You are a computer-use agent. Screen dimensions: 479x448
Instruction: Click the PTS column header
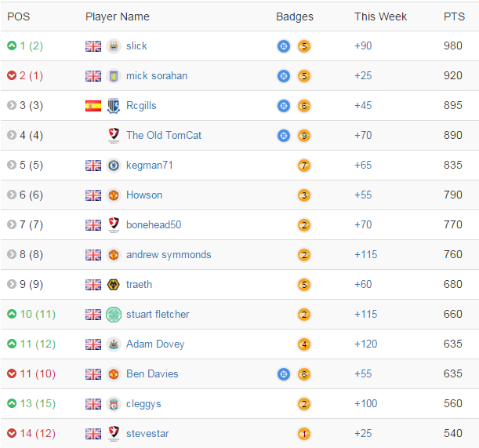point(454,16)
